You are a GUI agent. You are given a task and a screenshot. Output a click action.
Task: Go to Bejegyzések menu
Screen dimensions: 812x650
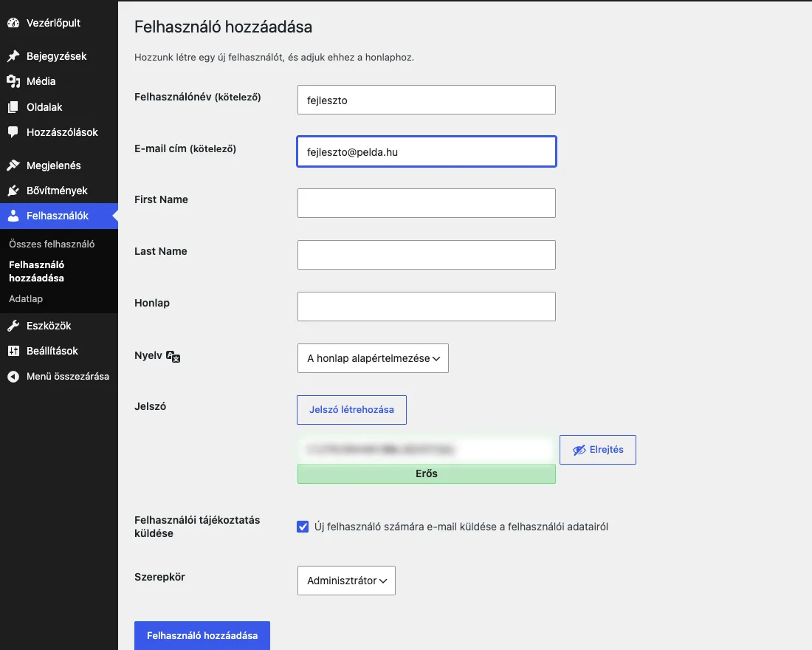point(59,56)
